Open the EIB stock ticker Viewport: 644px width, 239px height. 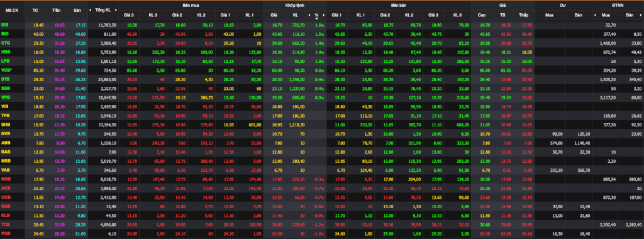(x=4, y=25)
